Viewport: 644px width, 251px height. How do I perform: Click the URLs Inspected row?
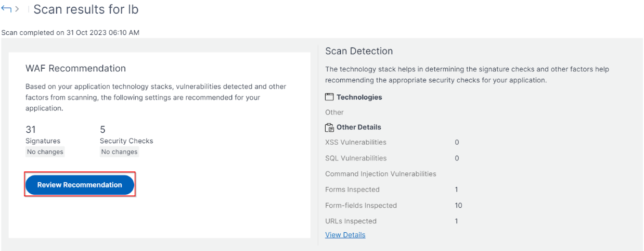click(392, 221)
